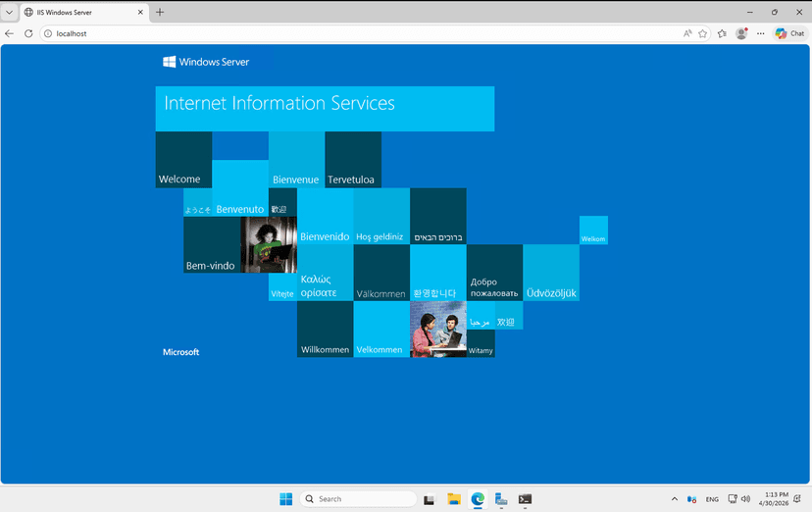Click the Windows Server logo
Viewport: 812px width, 512px height.
206,62
